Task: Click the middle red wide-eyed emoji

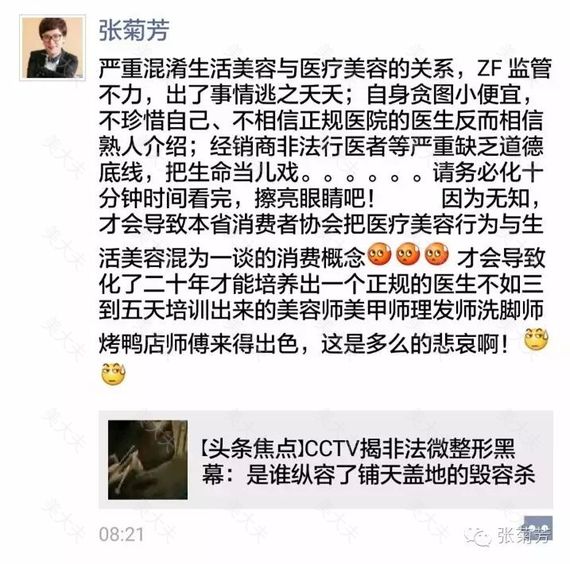Action: pos(408,254)
